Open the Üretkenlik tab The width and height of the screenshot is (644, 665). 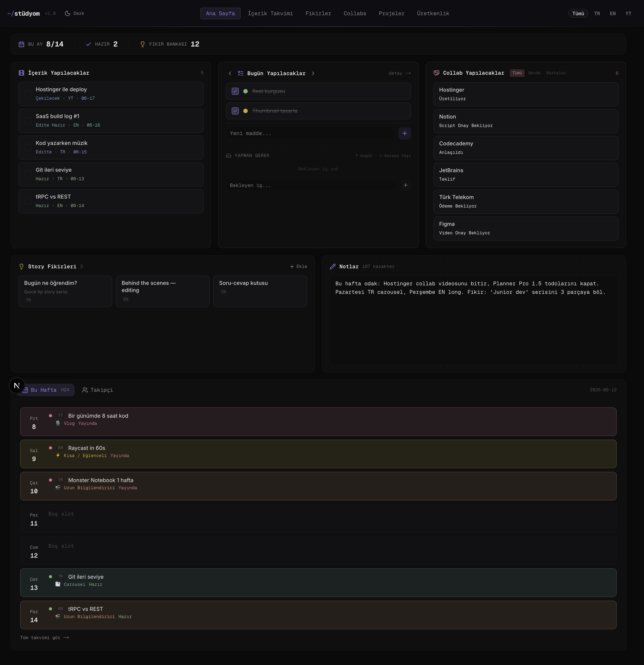[x=433, y=14]
